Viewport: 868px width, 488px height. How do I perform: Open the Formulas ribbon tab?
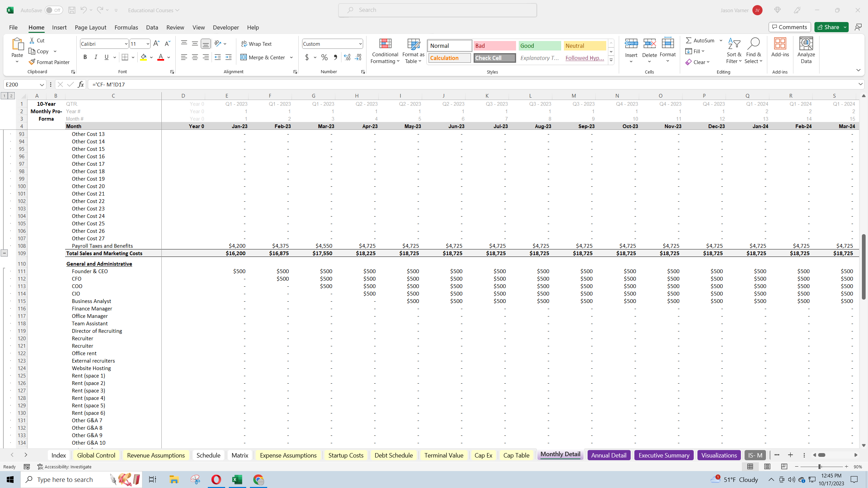coord(126,27)
